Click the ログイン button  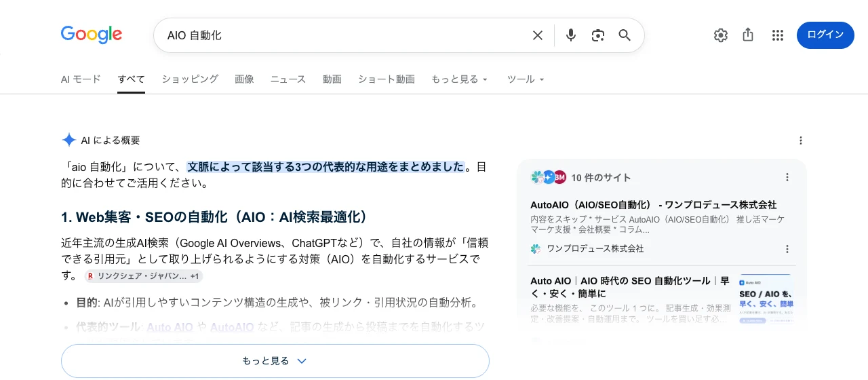(x=825, y=35)
